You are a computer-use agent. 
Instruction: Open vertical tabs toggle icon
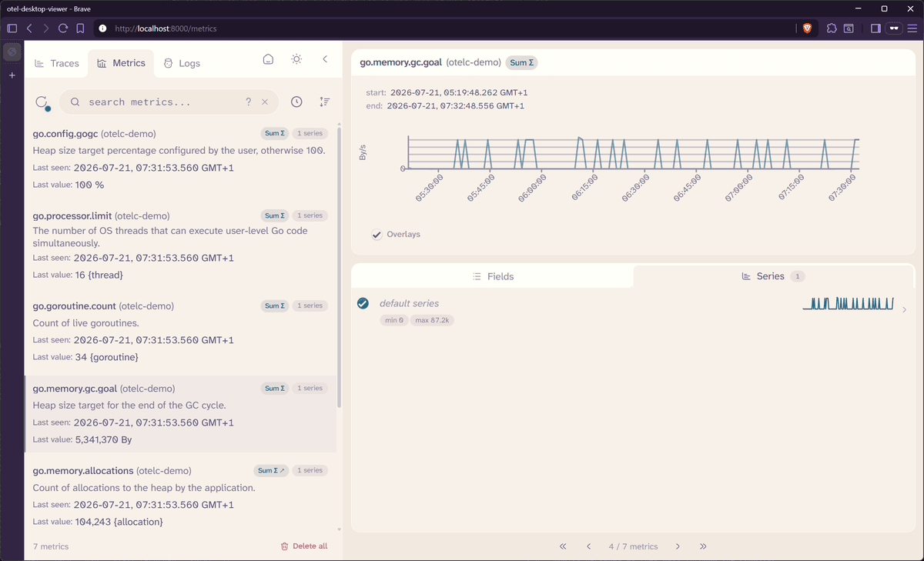coord(12,28)
